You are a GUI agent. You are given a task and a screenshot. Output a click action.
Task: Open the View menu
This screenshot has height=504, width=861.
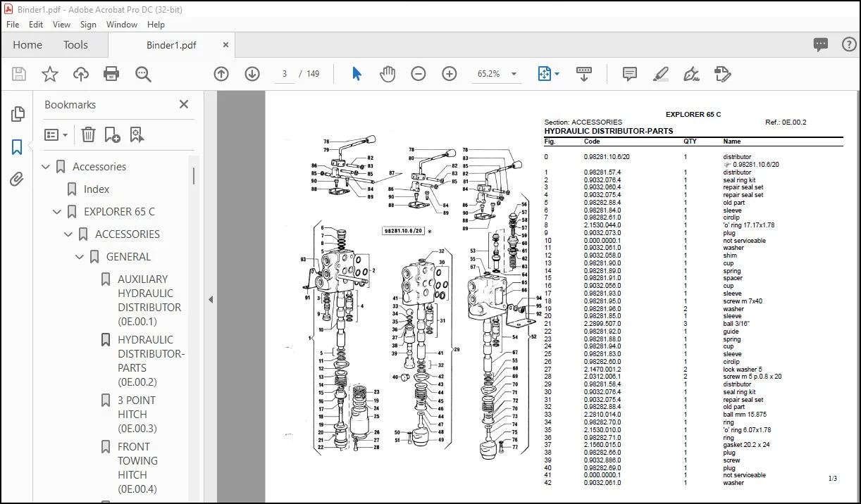pos(62,24)
